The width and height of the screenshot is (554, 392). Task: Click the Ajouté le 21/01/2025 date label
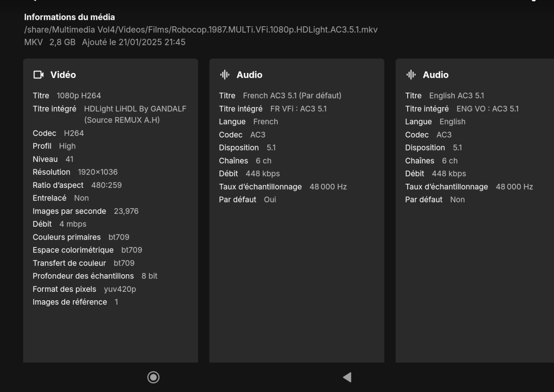133,42
